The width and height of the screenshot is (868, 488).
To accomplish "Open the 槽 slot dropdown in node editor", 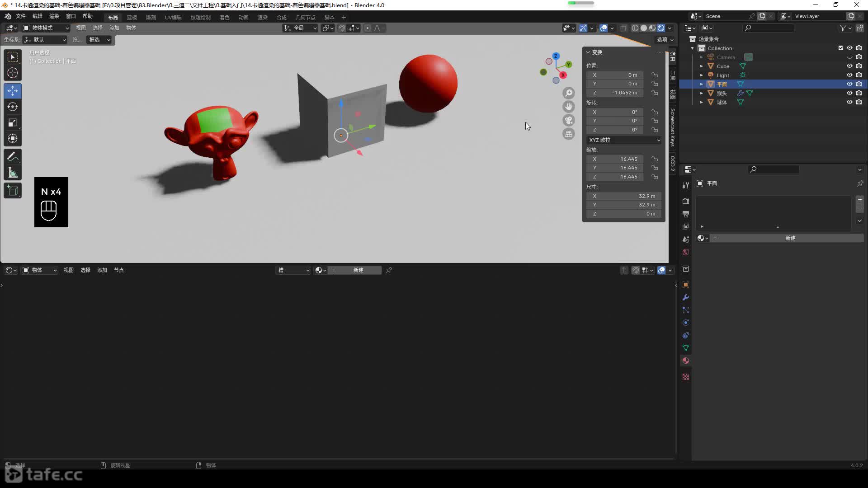I will tap(293, 270).
